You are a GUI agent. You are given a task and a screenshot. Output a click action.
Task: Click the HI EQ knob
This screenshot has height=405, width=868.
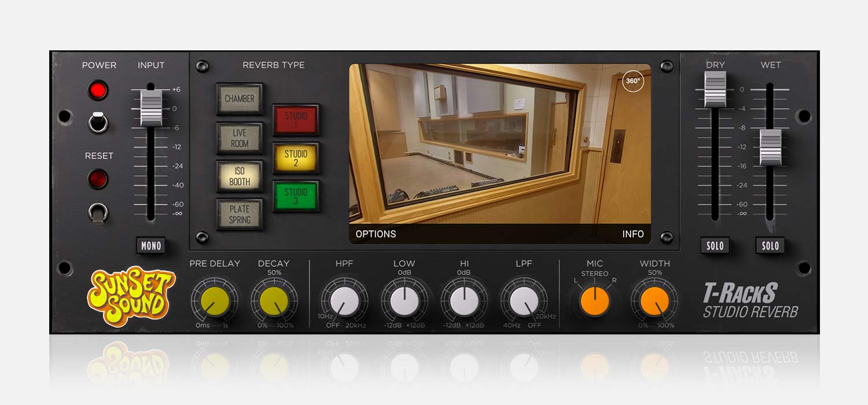click(x=464, y=301)
